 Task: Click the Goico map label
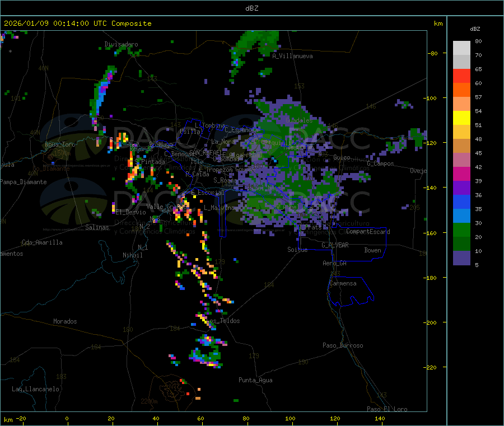click(342, 157)
